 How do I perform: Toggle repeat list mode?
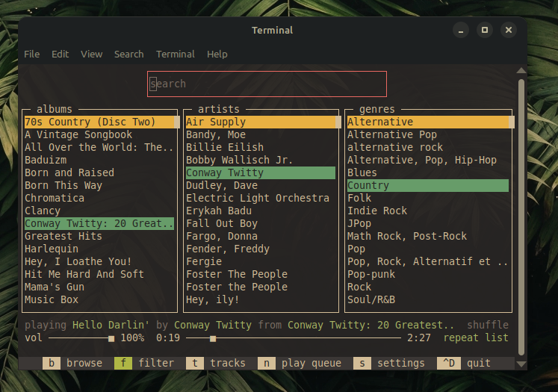tap(476, 337)
